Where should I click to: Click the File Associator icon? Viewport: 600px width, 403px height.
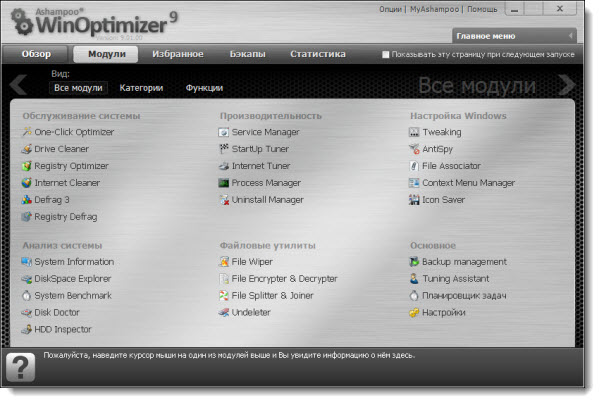point(414,166)
